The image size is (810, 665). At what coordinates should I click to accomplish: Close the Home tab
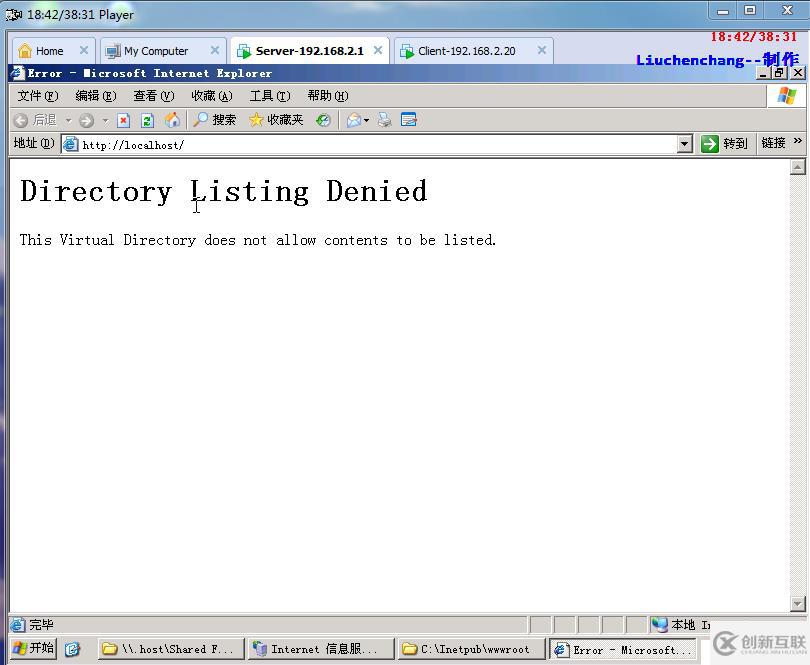pos(84,50)
